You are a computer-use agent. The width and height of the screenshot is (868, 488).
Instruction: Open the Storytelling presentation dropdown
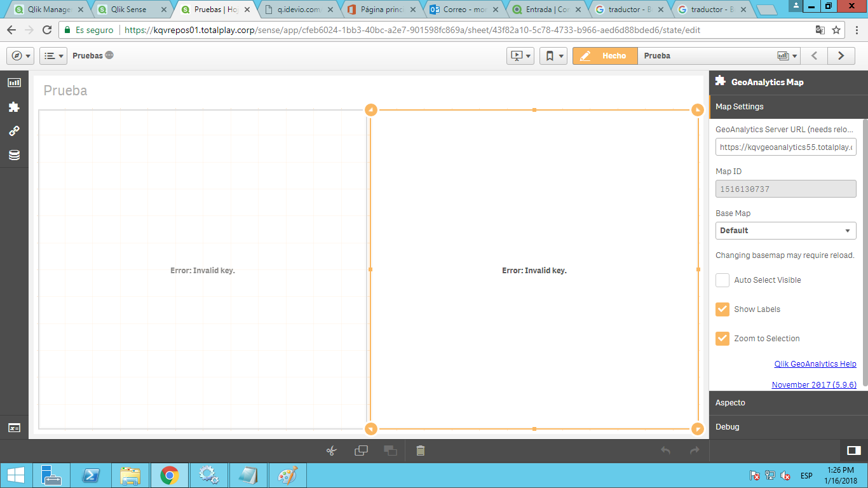click(x=520, y=56)
